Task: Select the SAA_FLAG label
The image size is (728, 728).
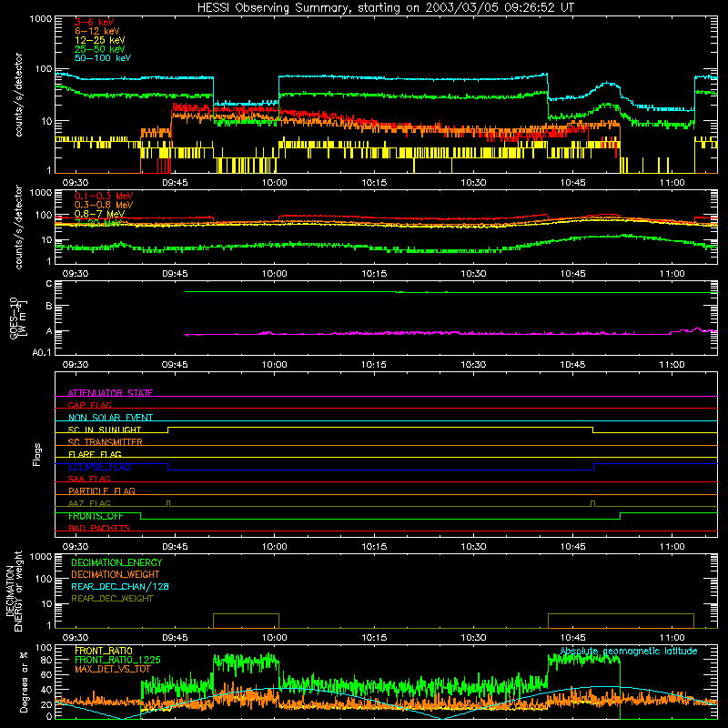Action: [x=89, y=479]
